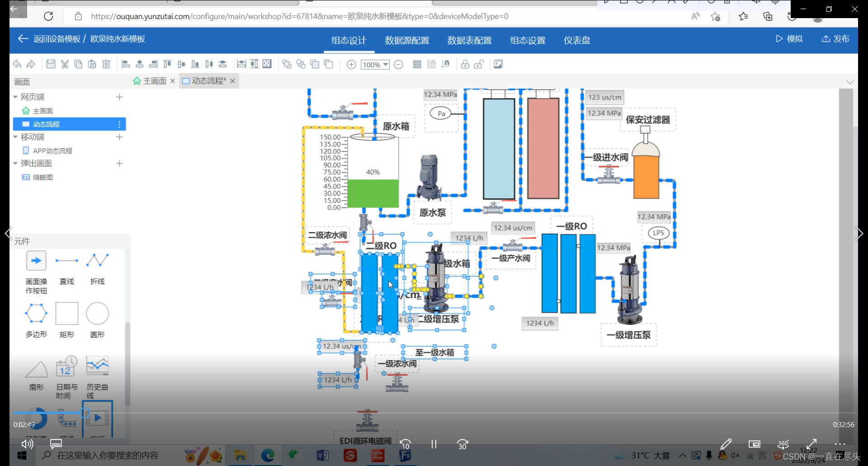Collapse the 弹出画面 tree group
Screen dimensions: 868x466
click(x=15, y=163)
